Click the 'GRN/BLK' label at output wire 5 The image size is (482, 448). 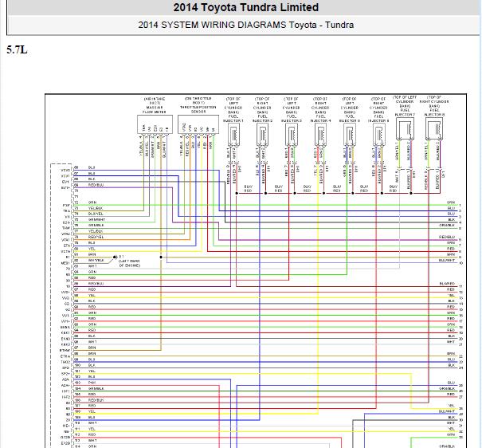point(447,226)
